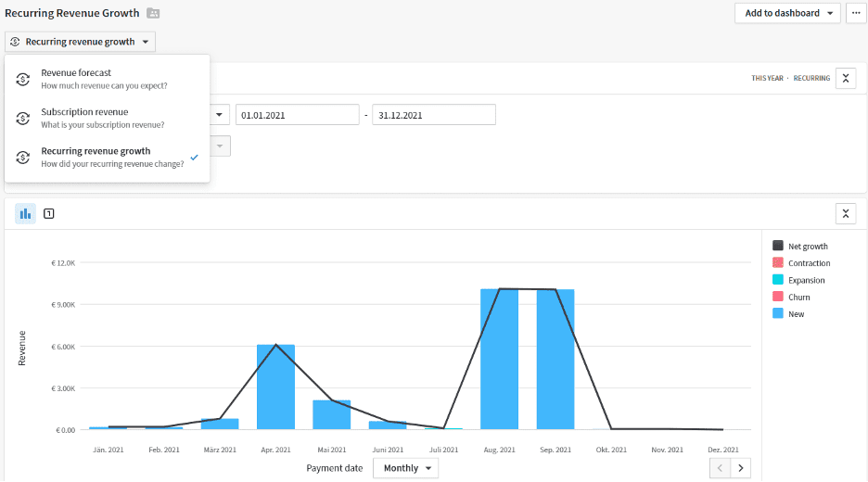The height and width of the screenshot is (482, 868).
Task: Click the THIS YEAR filter label
Action: pyautogui.click(x=767, y=79)
